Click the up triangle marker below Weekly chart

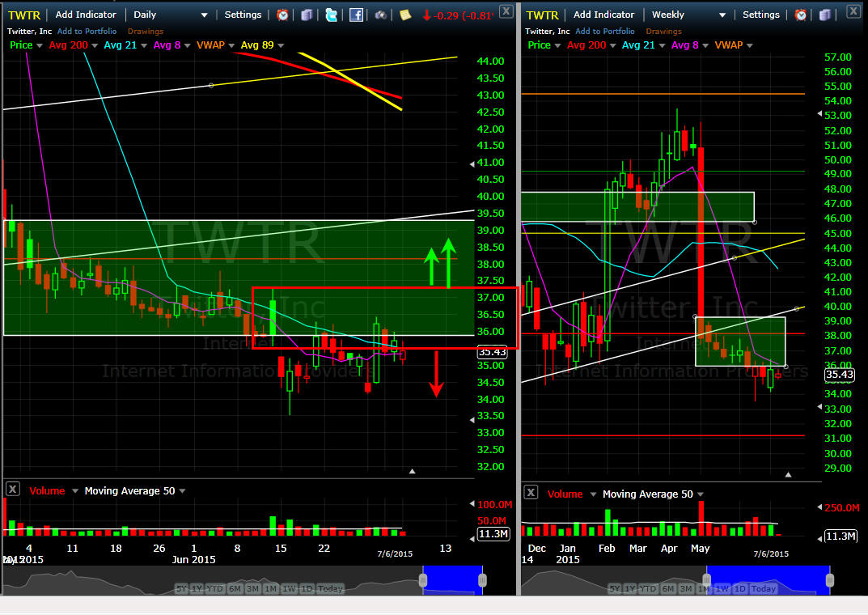coord(788,474)
